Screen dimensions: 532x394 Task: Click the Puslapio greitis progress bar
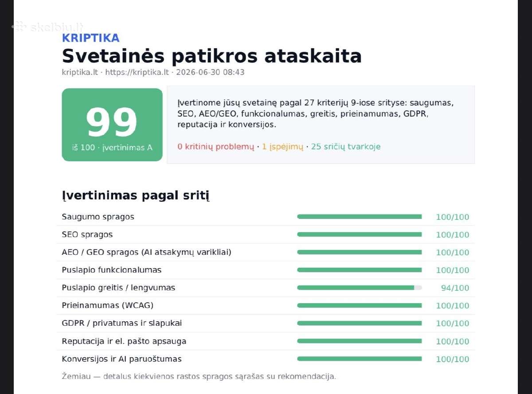[x=360, y=288]
